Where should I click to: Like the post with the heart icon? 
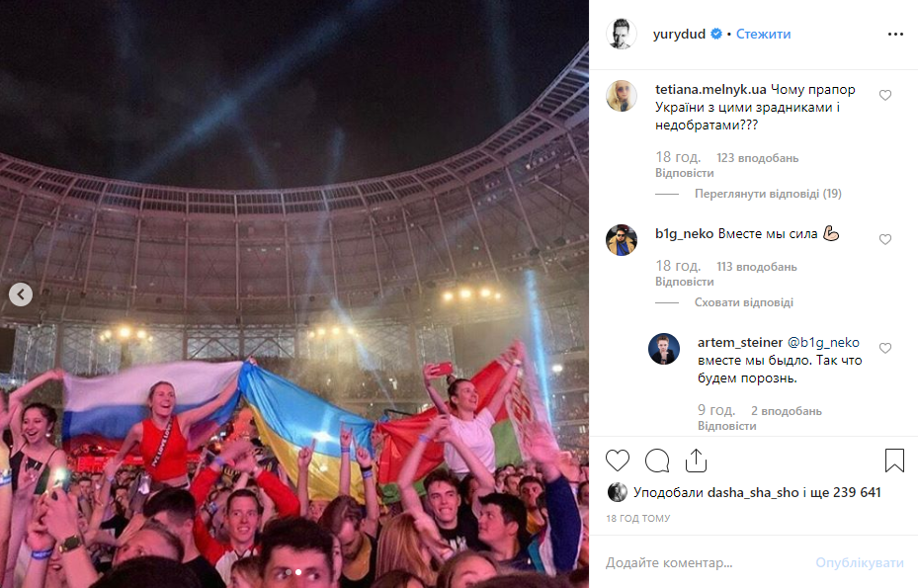pos(617,461)
